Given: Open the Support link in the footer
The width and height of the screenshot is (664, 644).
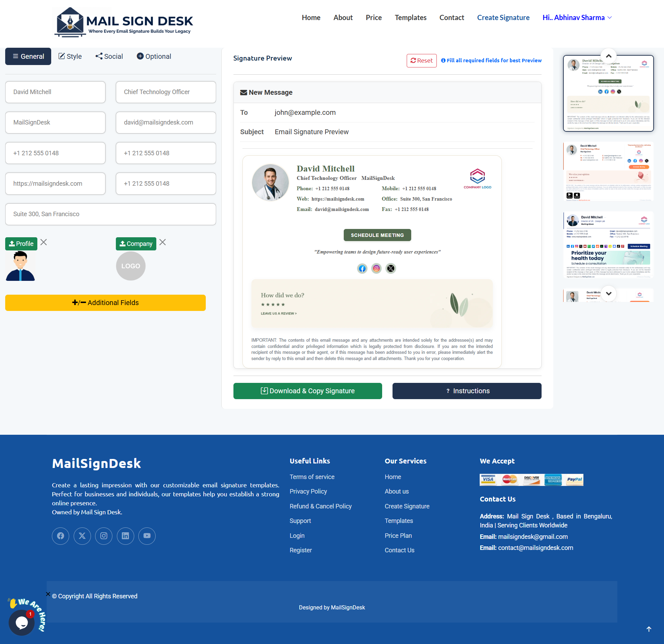Looking at the screenshot, I should 300,521.
